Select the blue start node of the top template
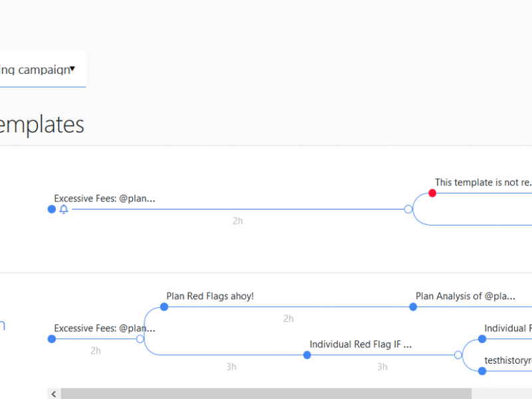Screen dimensions: 532x399 click(x=52, y=209)
